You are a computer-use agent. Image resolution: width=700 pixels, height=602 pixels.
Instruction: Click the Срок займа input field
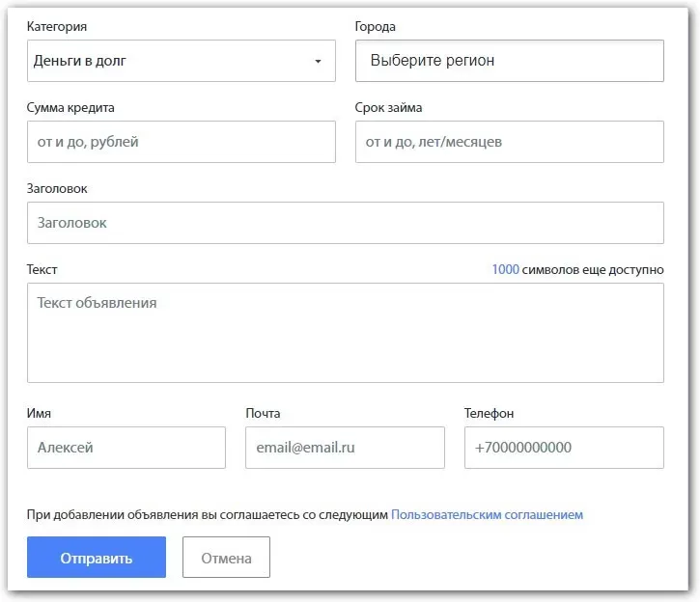coord(509,142)
